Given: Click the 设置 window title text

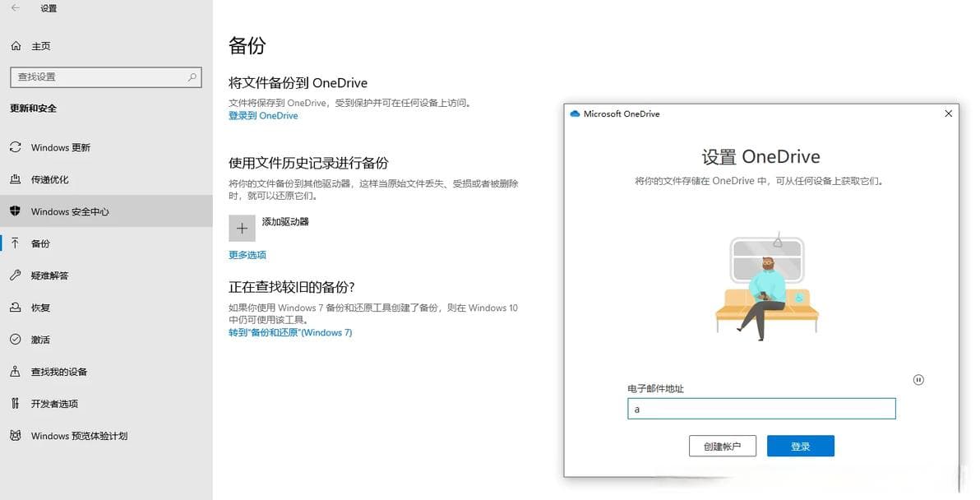Looking at the screenshot, I should pyautogui.click(x=49, y=8).
